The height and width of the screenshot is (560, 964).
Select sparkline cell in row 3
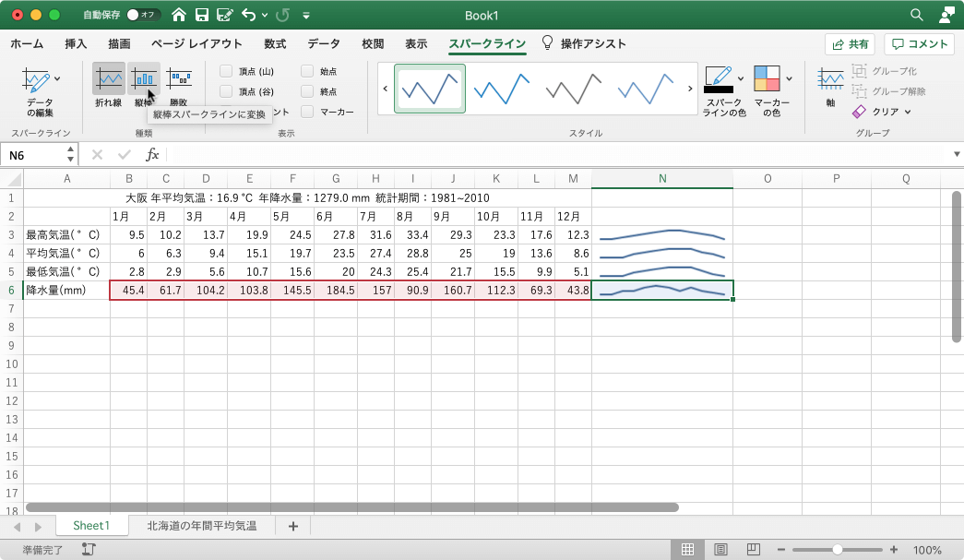[x=662, y=235]
